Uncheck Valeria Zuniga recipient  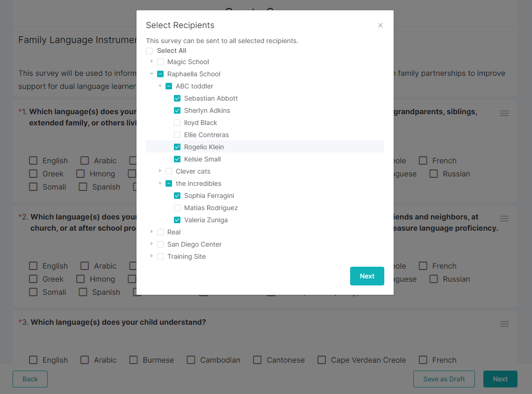(177, 220)
